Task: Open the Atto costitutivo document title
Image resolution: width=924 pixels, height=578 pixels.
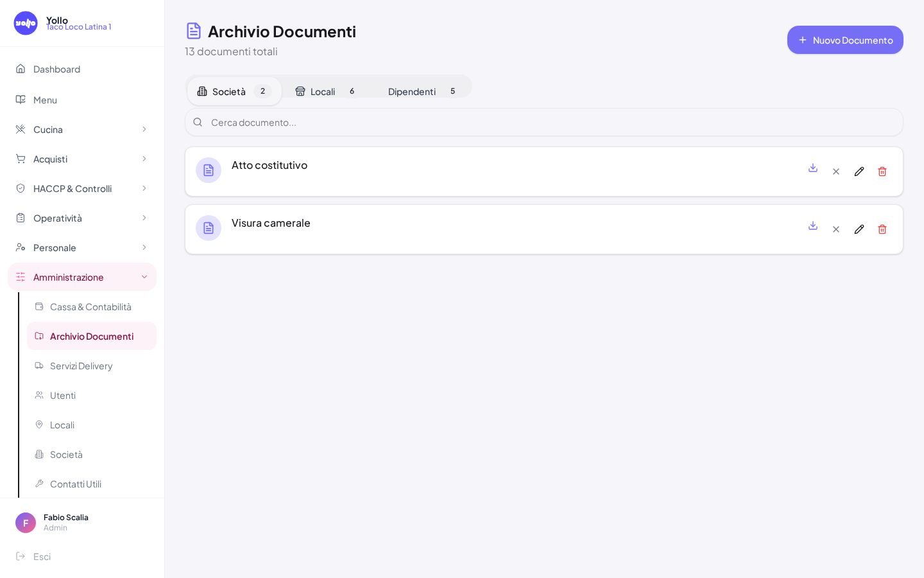Action: click(269, 165)
